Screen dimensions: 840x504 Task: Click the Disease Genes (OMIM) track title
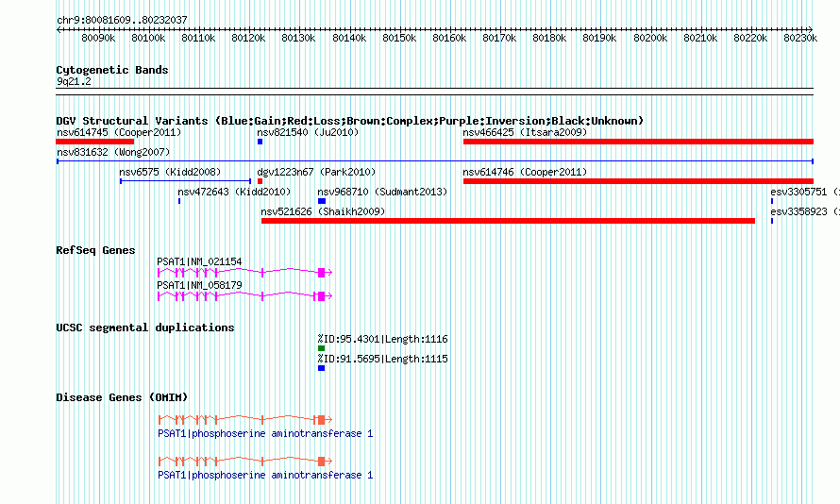pos(122,397)
